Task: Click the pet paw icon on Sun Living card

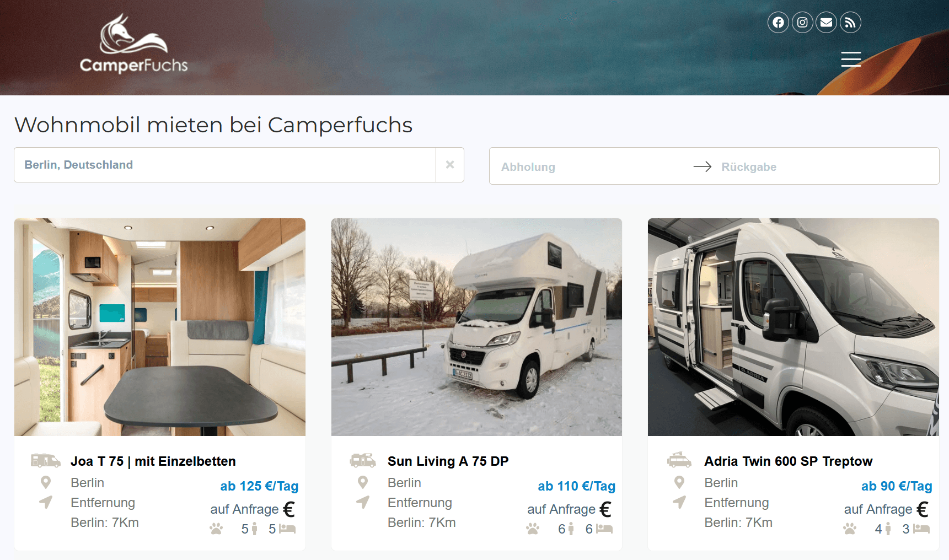Action: point(533,529)
